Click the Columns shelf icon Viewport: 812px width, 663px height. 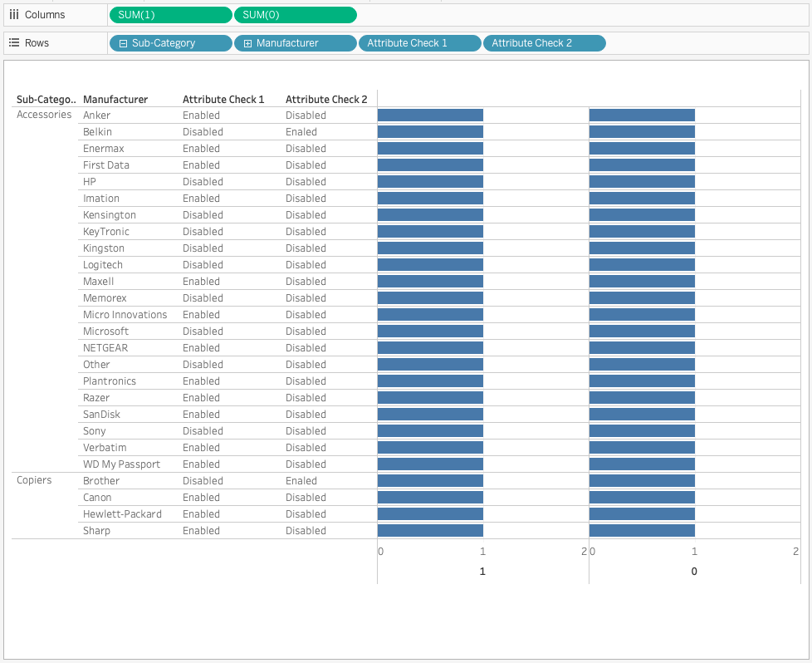click(x=14, y=15)
